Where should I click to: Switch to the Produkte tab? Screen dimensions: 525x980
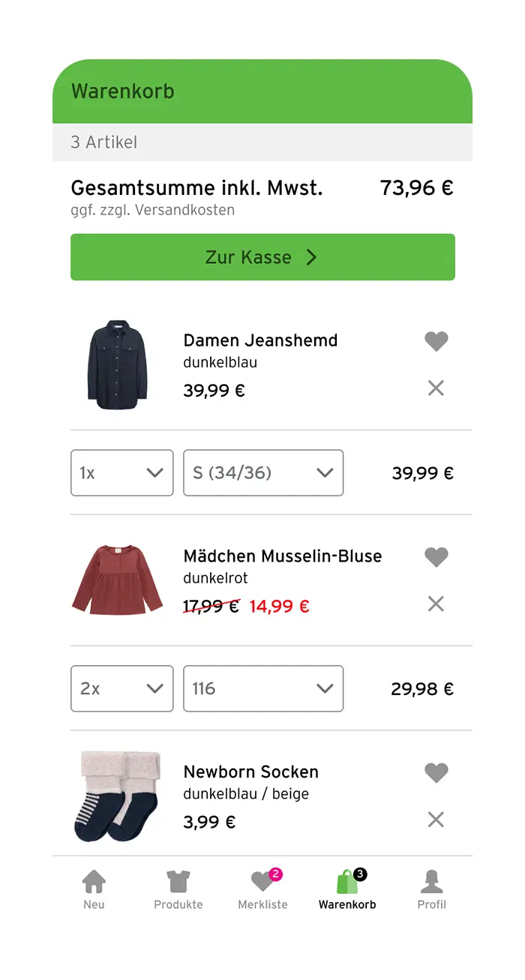tap(178, 889)
